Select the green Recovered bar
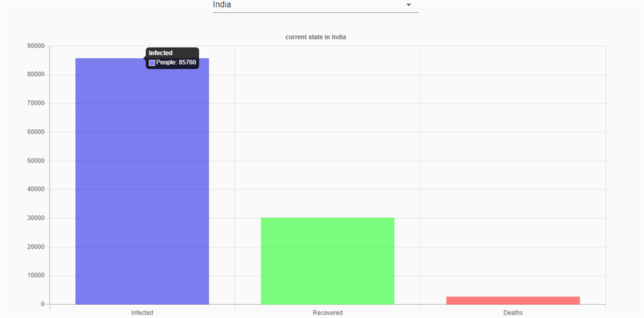 (328, 261)
